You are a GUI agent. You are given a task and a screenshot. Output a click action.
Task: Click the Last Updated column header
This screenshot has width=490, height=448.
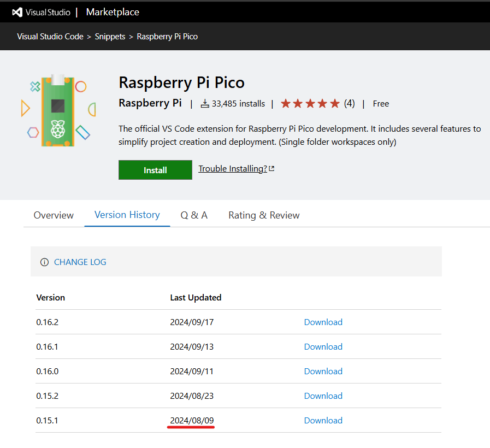pos(196,297)
